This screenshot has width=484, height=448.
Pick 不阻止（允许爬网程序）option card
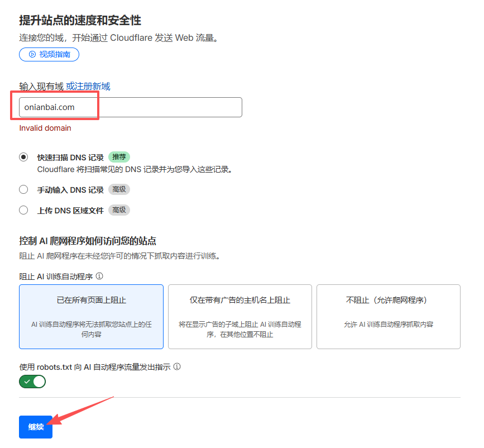point(388,317)
